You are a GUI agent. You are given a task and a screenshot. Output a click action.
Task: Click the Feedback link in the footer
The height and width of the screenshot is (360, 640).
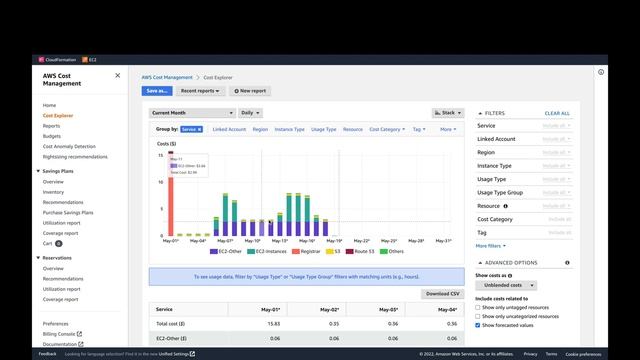(x=47, y=354)
